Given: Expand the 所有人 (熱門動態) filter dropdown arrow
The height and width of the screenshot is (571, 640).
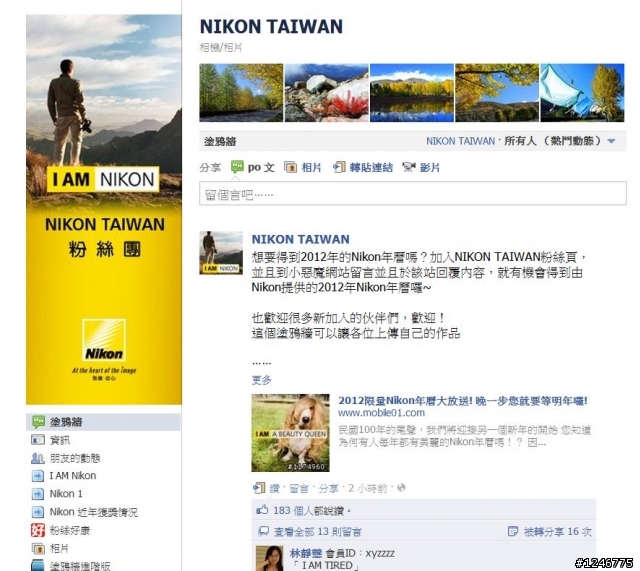Looking at the screenshot, I should tap(611, 141).
